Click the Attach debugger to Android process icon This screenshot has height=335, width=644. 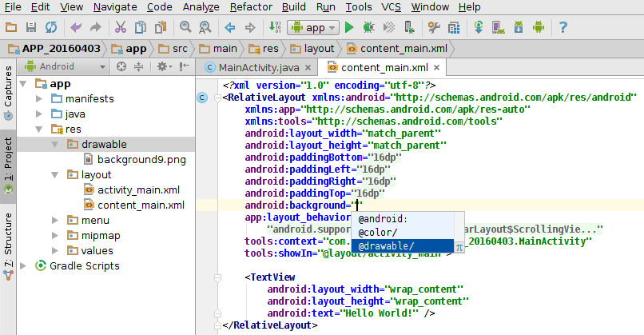tap(409, 27)
